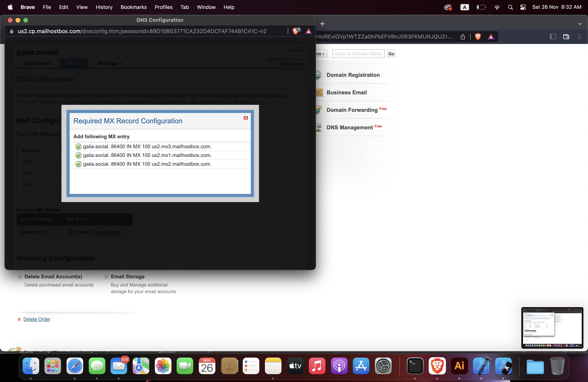Open Terminal from the Dock
Viewport: 588px width, 382px height.
click(x=415, y=366)
